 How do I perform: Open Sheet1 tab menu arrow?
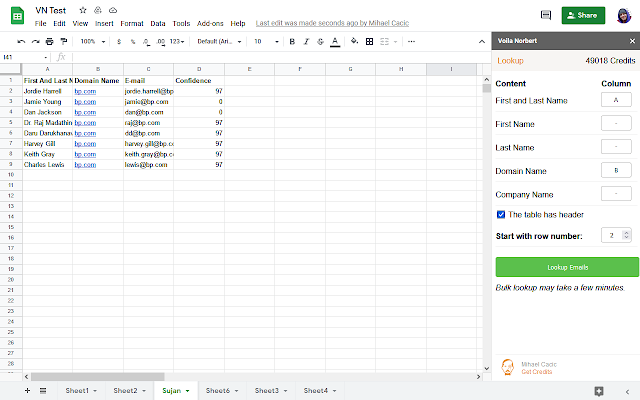point(95,391)
